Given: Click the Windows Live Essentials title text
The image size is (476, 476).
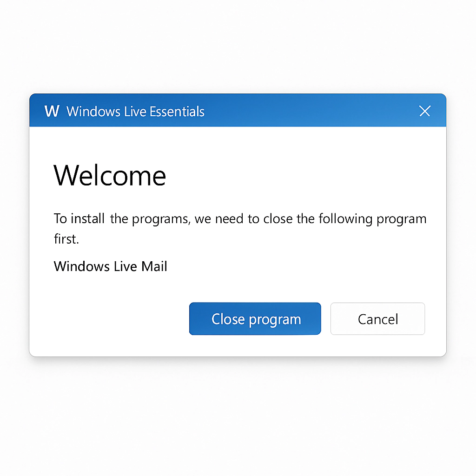Looking at the screenshot, I should [135, 112].
